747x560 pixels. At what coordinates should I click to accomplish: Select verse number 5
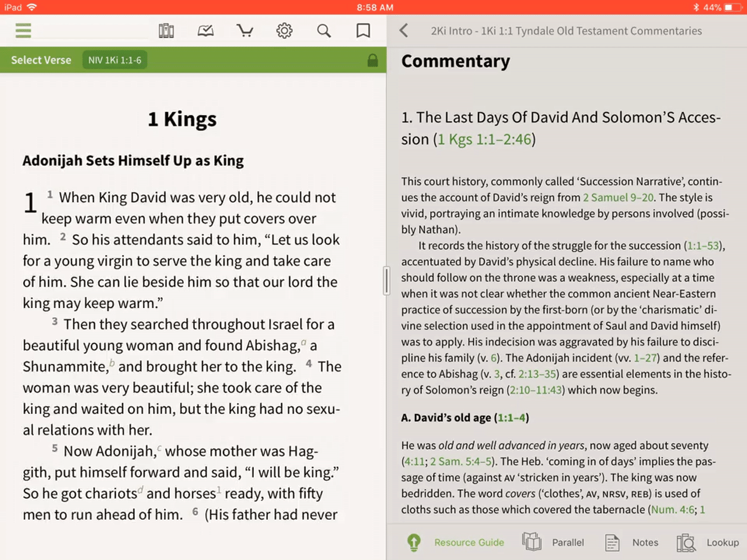coord(55,448)
